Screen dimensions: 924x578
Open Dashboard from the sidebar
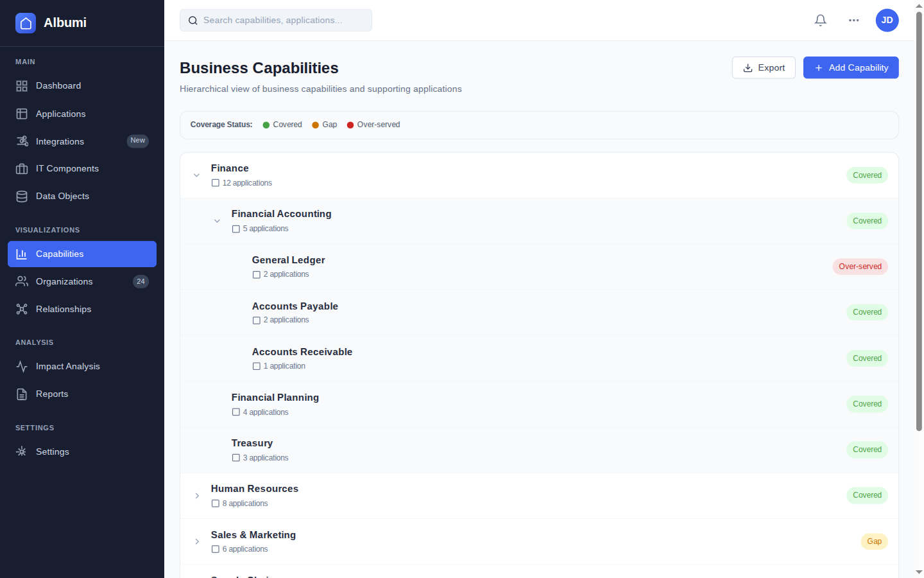(x=58, y=86)
